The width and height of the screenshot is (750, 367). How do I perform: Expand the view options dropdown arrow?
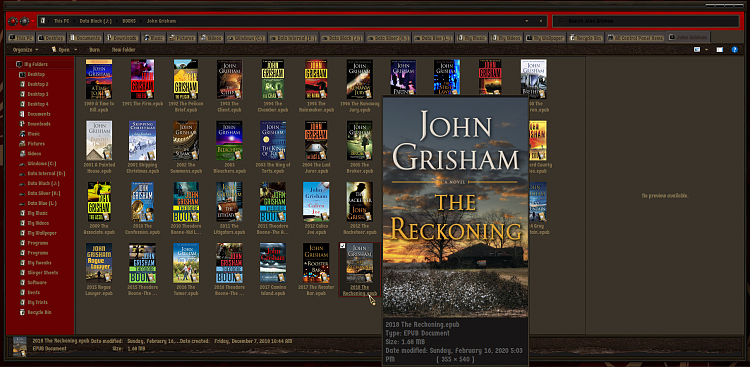705,50
